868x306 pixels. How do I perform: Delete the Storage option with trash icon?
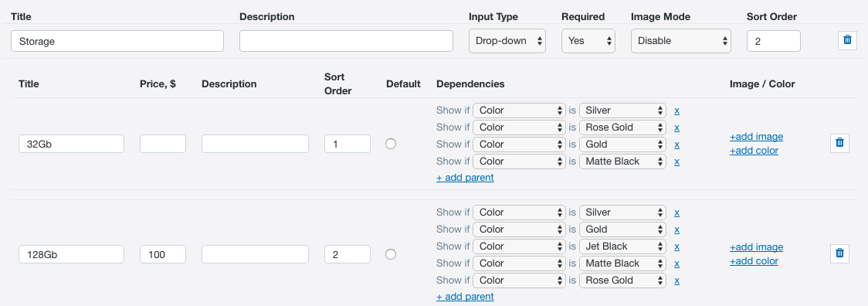pos(847,40)
